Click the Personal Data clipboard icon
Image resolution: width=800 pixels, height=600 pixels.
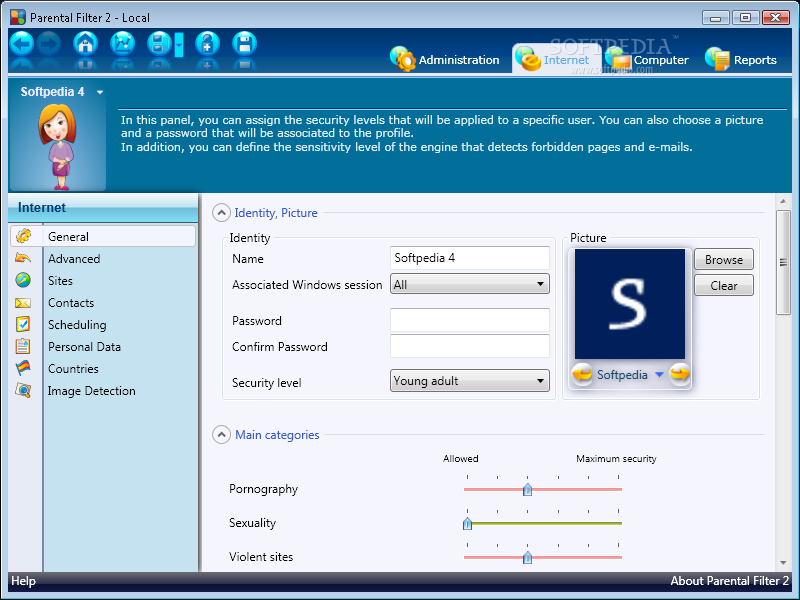tap(23, 346)
